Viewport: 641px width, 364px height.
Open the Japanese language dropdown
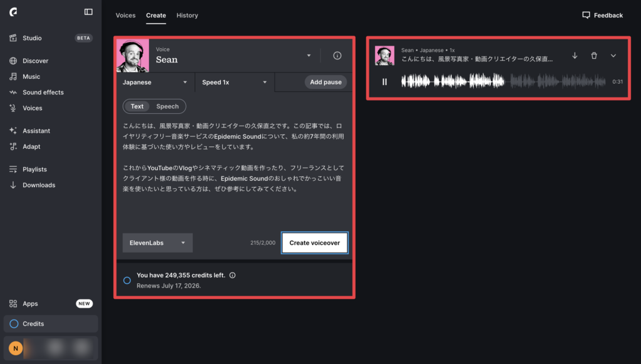point(155,82)
